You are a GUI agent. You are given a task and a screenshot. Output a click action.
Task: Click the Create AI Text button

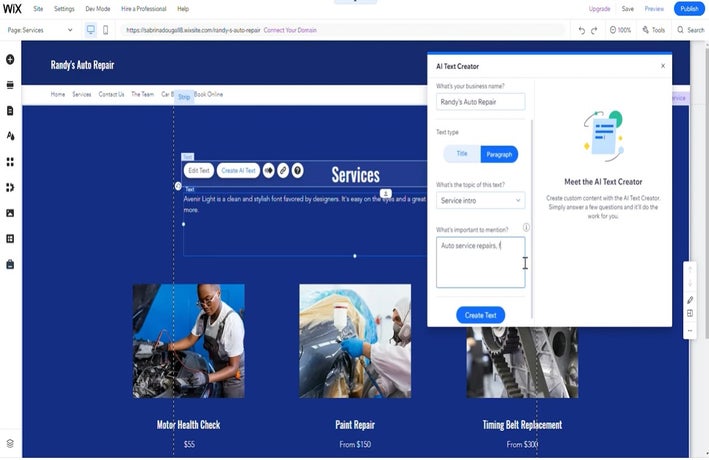click(238, 171)
